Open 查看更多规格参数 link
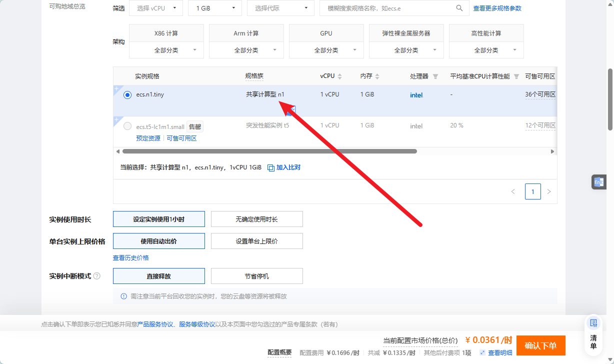Screen dimensions: 614x364 [497, 8]
